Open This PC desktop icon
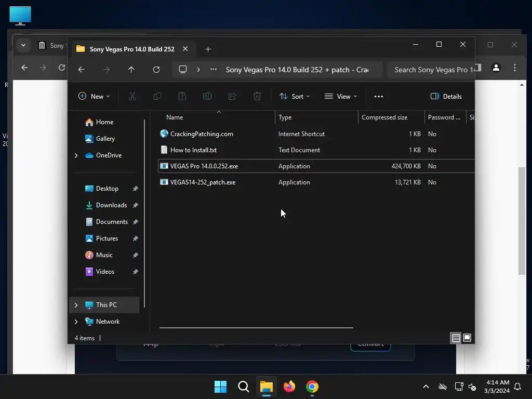Image resolution: width=532 pixels, height=399 pixels. pos(20,16)
